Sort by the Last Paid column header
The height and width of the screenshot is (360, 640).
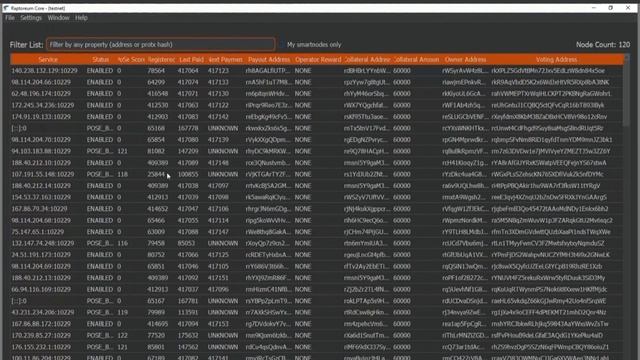click(x=191, y=60)
